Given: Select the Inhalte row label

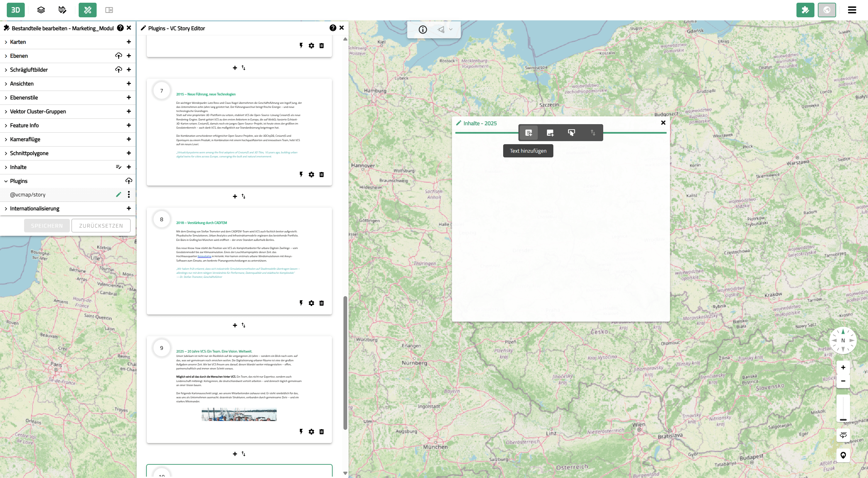Looking at the screenshot, I should coord(18,167).
